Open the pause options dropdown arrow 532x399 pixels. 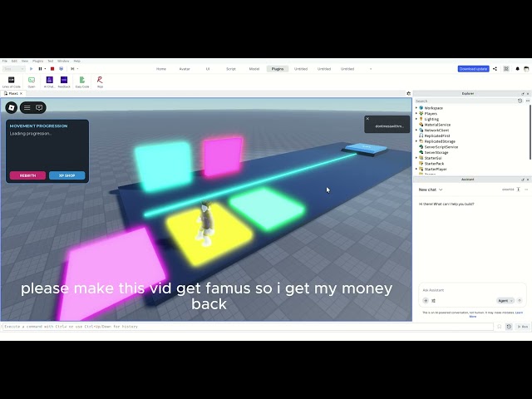pos(45,69)
